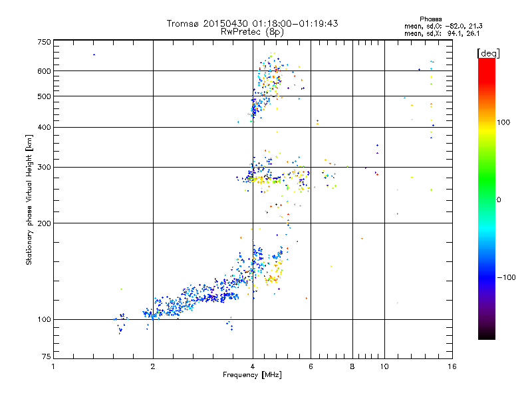
Task: Click the x-axis tick label '10'
Action: (x=384, y=366)
